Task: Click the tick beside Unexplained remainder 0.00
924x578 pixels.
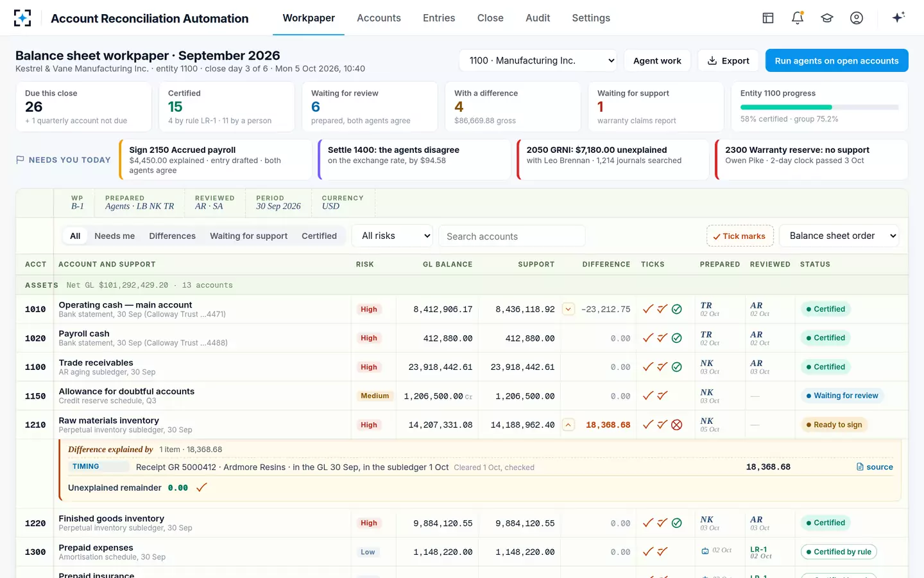Action: (201, 487)
